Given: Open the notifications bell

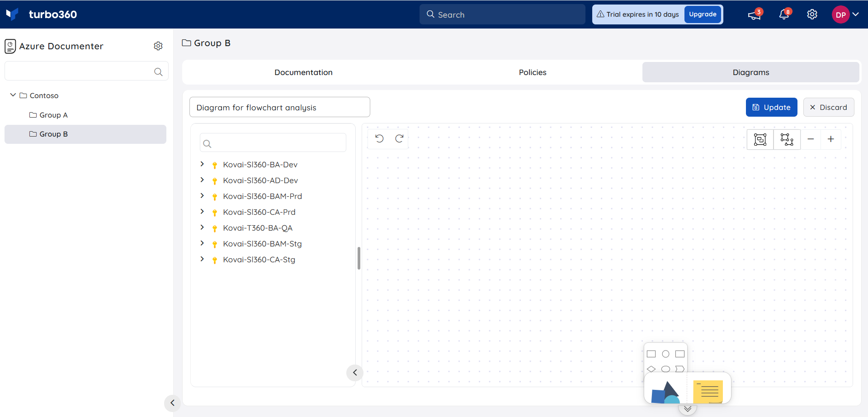Looking at the screenshot, I should (784, 14).
